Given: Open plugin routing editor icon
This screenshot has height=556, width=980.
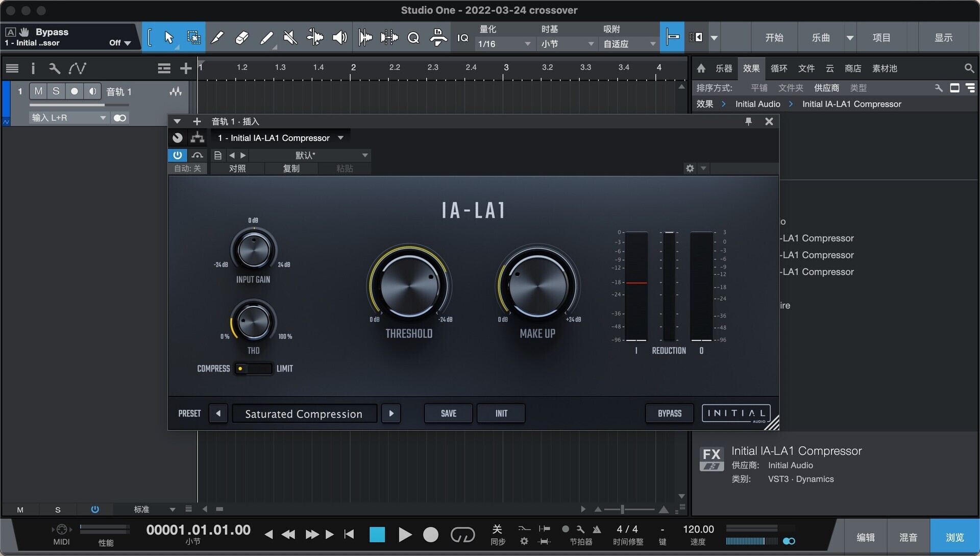Looking at the screenshot, I should tap(198, 138).
